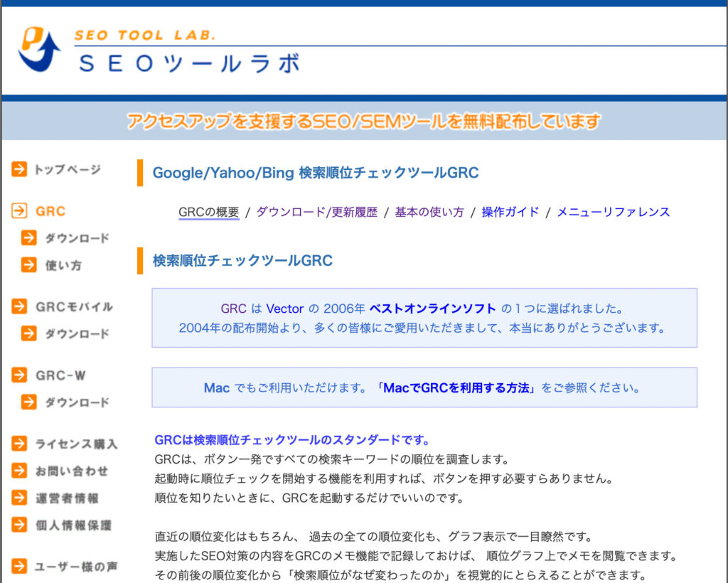This screenshot has width=728, height=583.
Task: Open 基本の使い方 link
Action: 429,212
